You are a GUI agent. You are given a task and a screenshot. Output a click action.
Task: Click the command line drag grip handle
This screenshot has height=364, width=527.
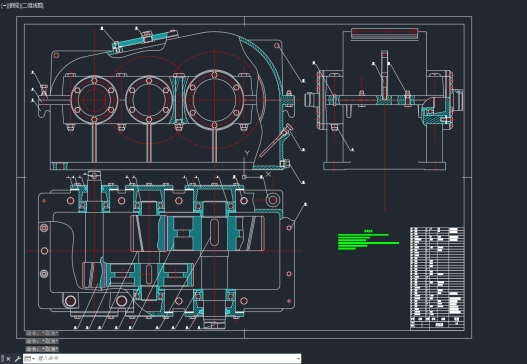3,359
